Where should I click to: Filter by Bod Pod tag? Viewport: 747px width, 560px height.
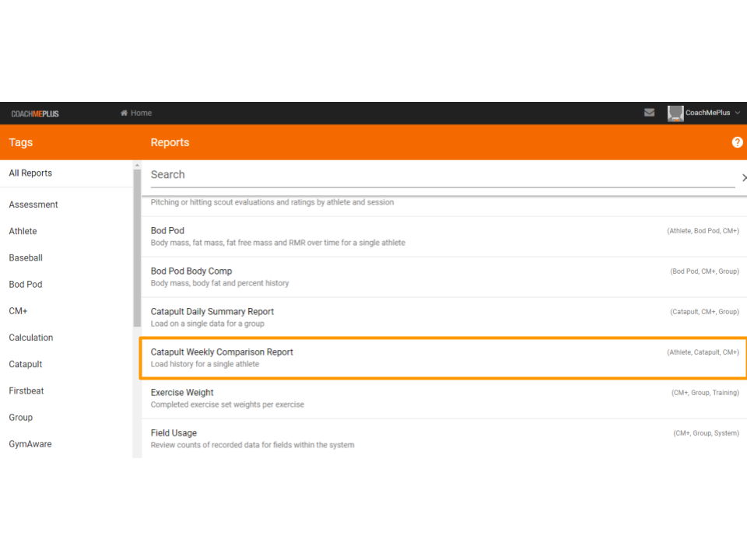26,285
